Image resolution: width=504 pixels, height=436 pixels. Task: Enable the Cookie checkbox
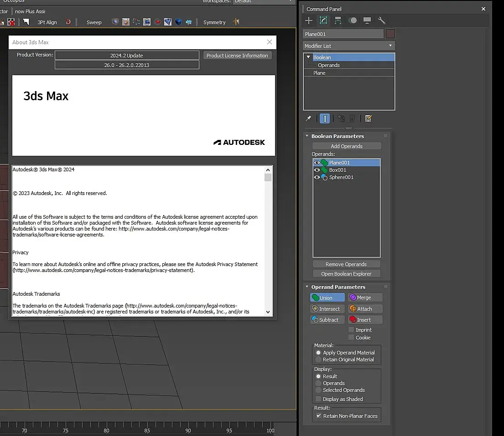351,338
